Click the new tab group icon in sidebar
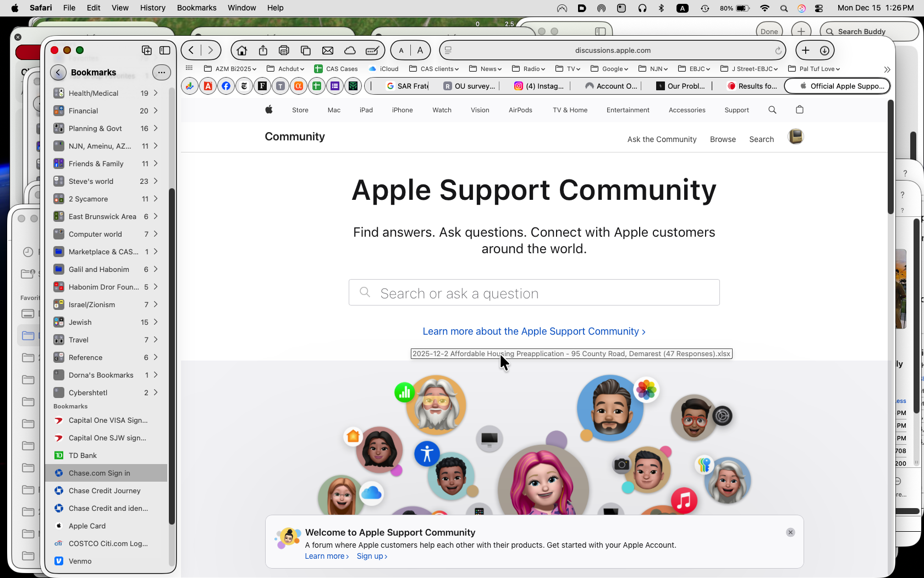 147,50
